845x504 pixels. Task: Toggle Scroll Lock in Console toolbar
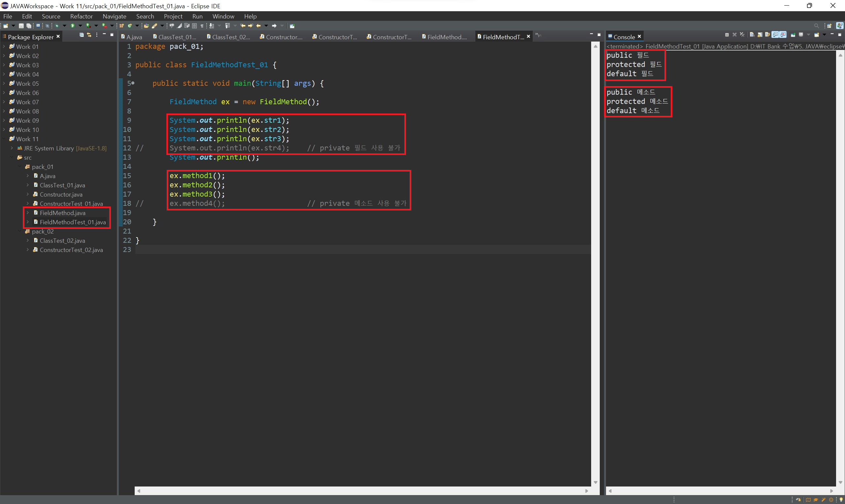760,35
